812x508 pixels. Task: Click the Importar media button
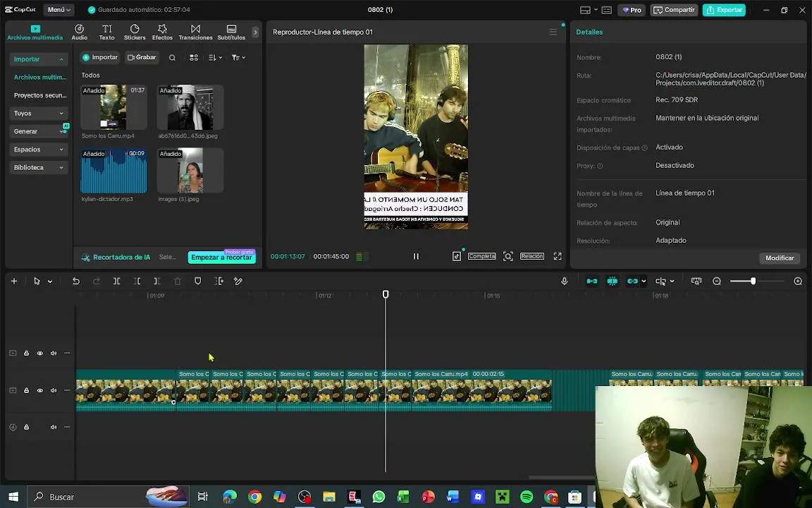(x=101, y=58)
